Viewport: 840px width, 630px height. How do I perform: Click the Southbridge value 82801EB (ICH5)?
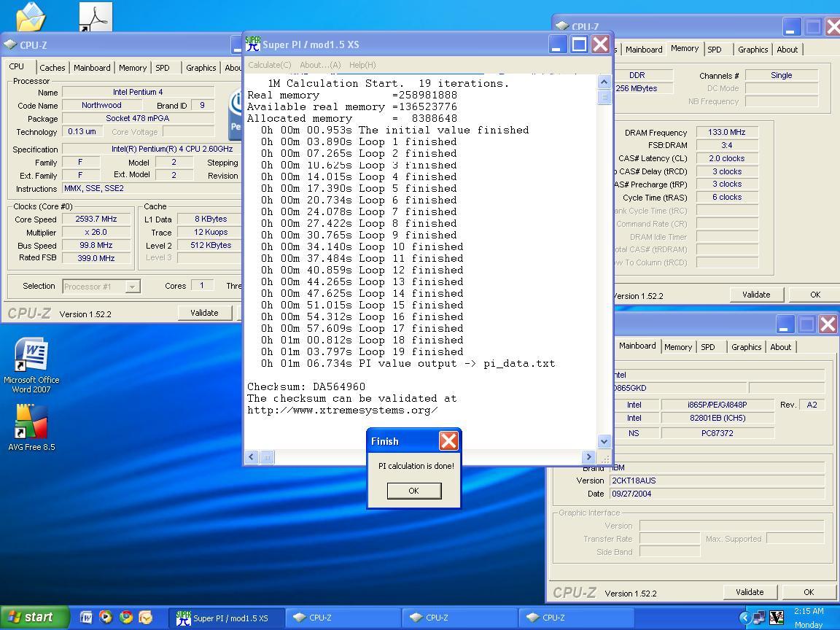click(x=717, y=418)
